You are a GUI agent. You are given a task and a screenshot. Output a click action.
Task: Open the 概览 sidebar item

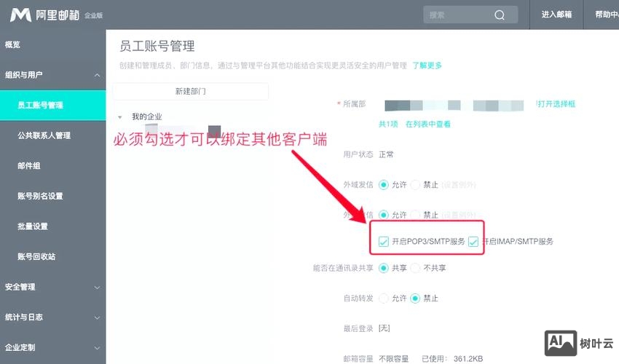point(12,44)
